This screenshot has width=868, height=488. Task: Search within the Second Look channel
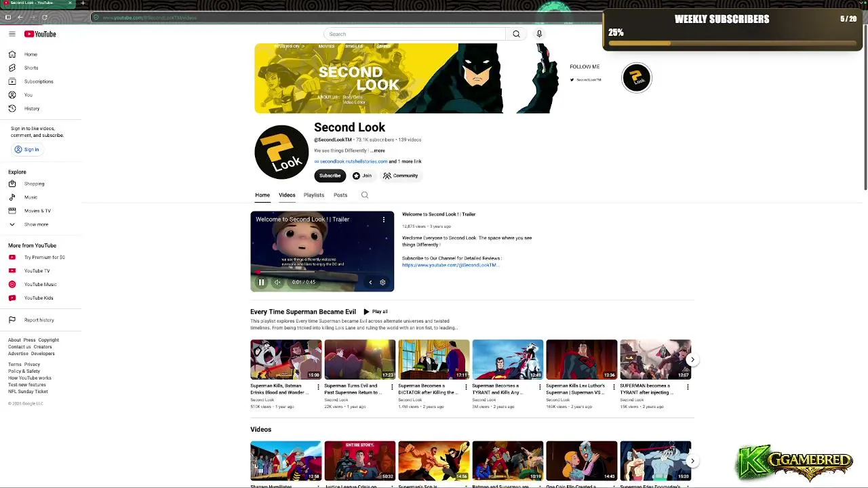pyautogui.click(x=365, y=195)
